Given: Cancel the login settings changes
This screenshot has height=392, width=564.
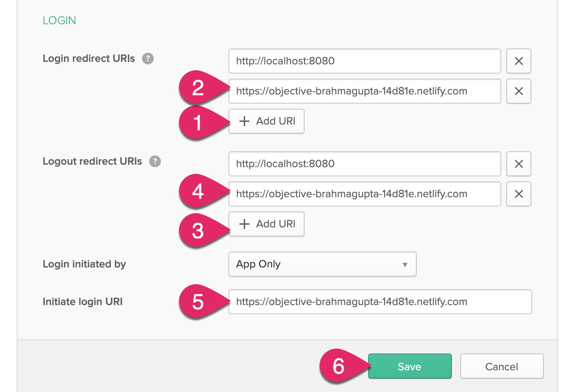Looking at the screenshot, I should pos(502,367).
